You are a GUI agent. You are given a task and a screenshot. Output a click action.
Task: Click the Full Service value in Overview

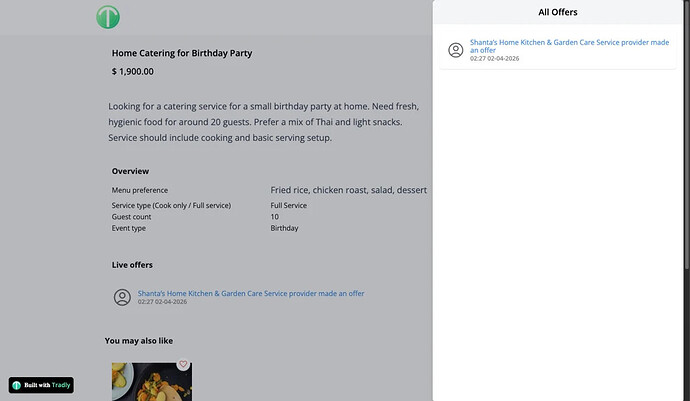(289, 205)
